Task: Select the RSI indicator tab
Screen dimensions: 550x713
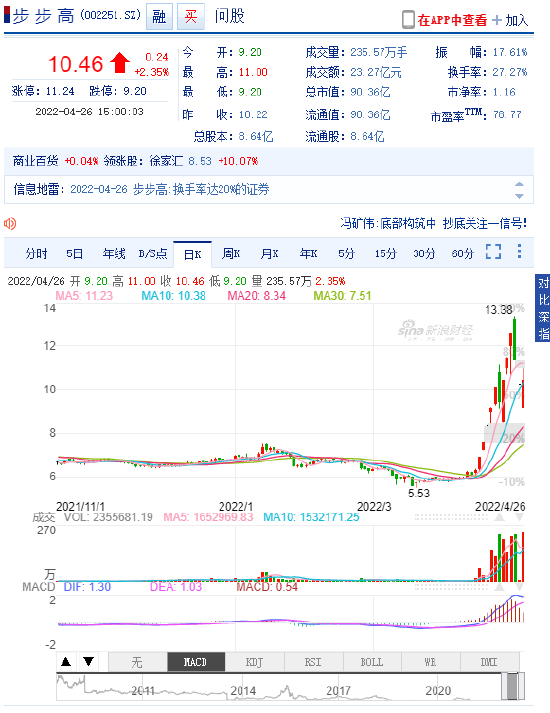Action: coord(313,662)
